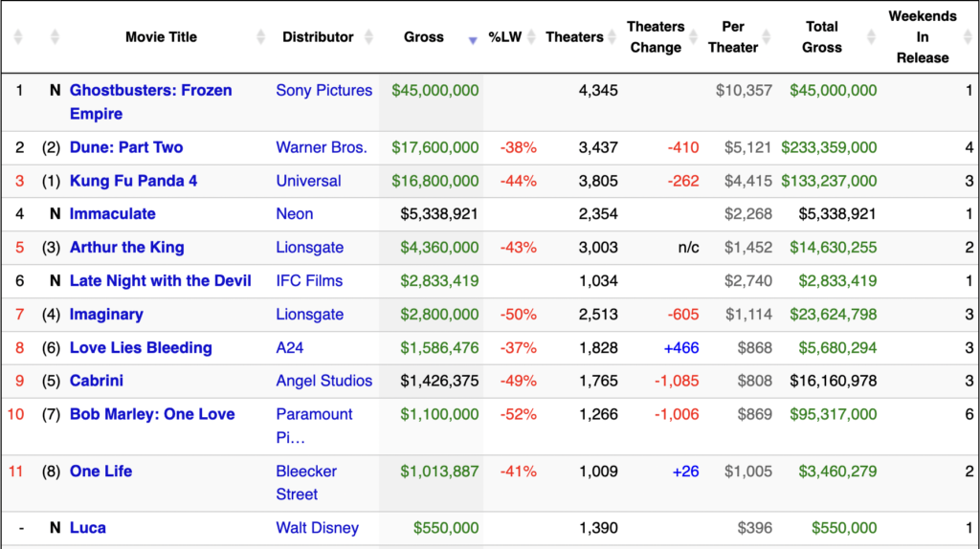Open the A24 distributor link
Viewport: 980px width, 549px height.
(289, 348)
